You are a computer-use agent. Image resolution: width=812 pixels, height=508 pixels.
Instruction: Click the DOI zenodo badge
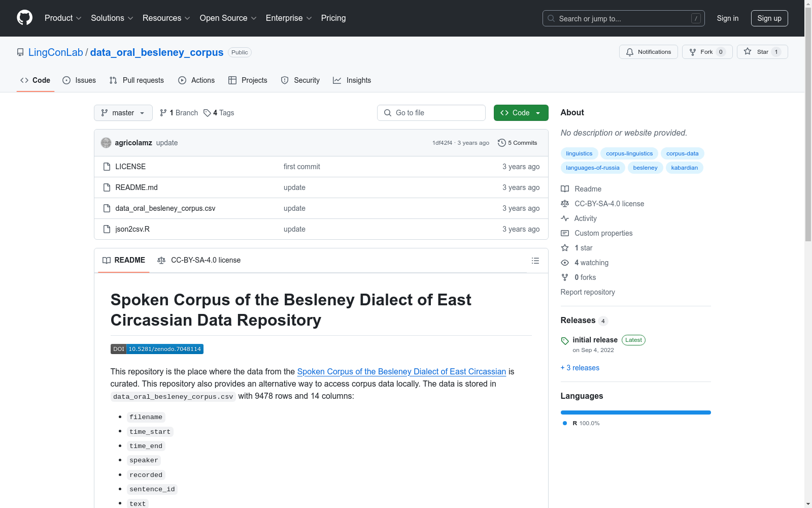tap(157, 349)
